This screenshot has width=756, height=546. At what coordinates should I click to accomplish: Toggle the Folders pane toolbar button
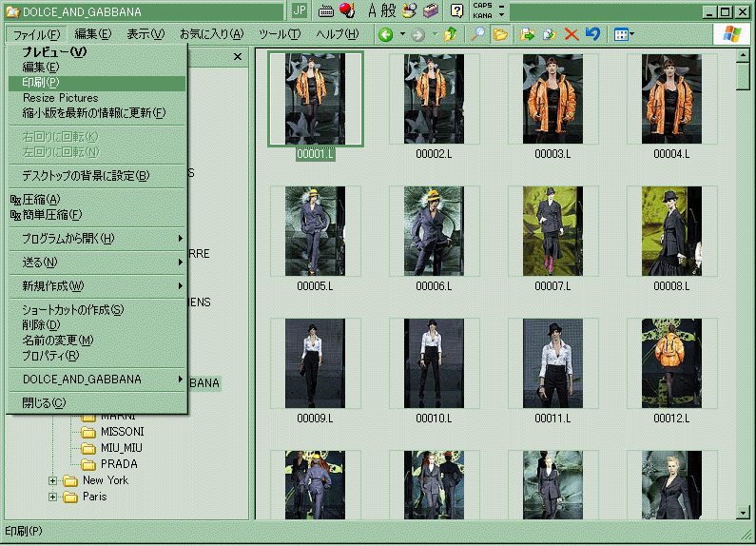(500, 34)
